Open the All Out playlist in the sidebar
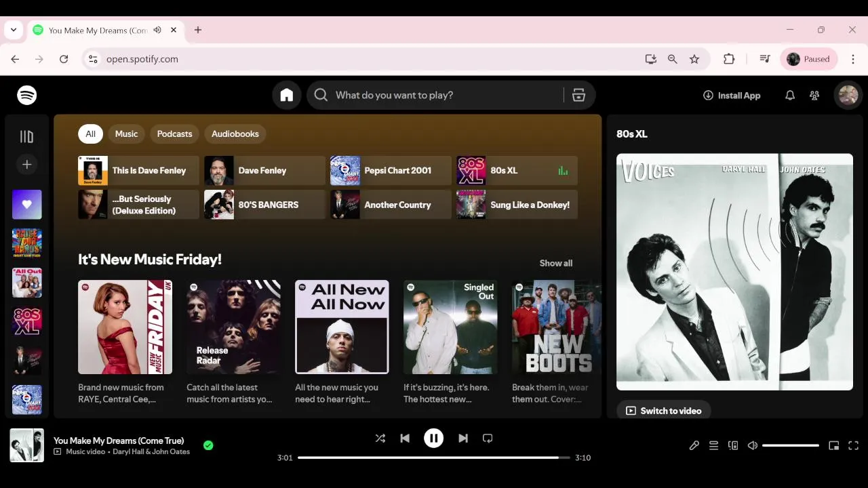868x488 pixels. tap(27, 283)
